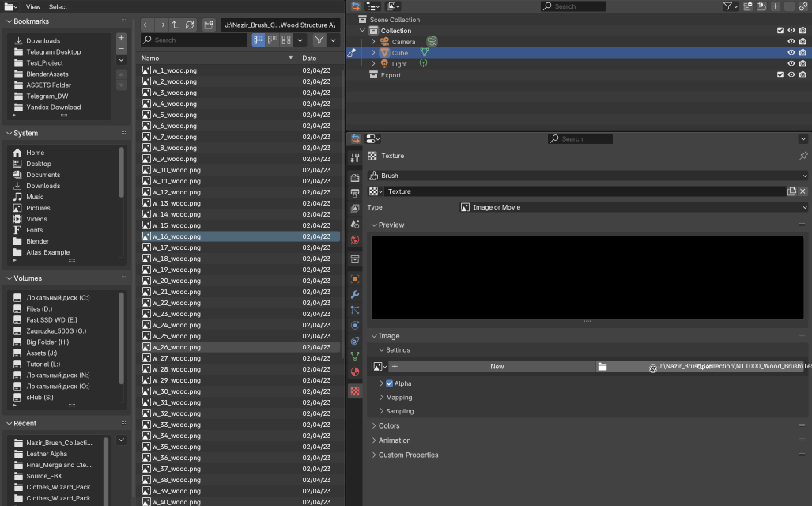Refresh the file list
The width and height of the screenshot is (812, 506).
(190, 25)
